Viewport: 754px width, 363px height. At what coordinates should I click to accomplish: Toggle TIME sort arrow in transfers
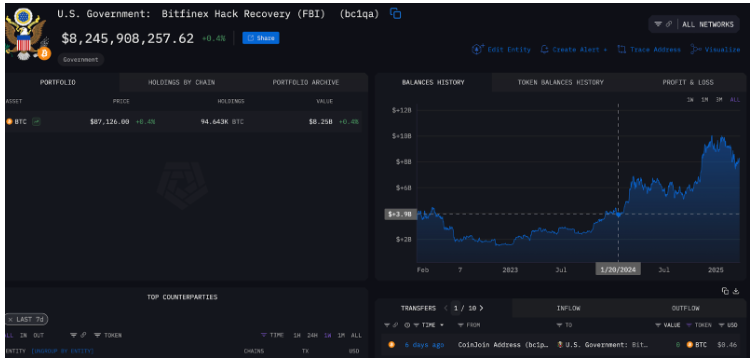pyautogui.click(x=442, y=325)
